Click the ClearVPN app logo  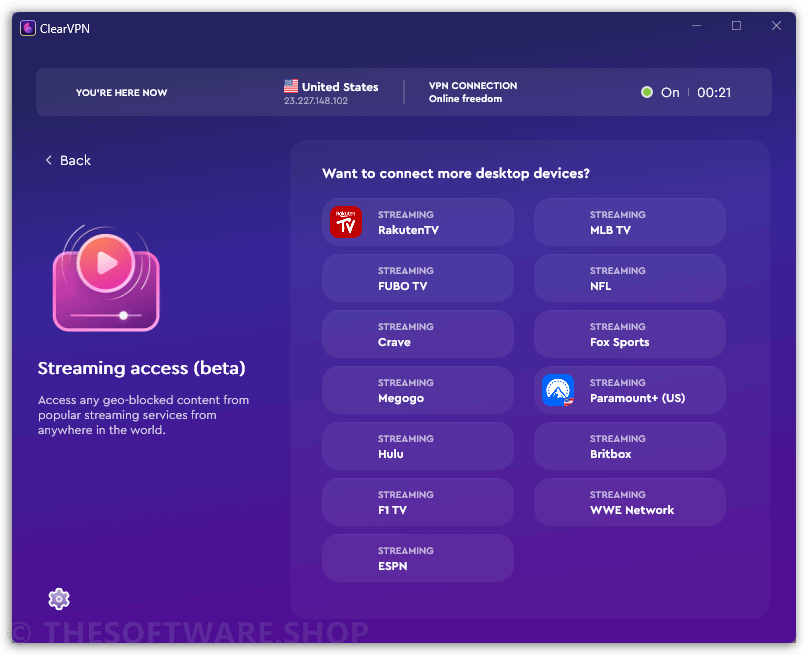[28, 28]
